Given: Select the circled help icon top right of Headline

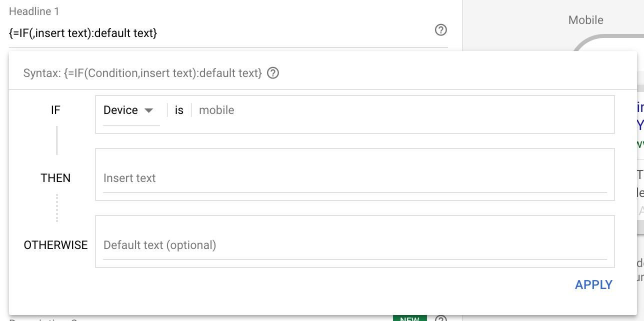Looking at the screenshot, I should click(440, 31).
